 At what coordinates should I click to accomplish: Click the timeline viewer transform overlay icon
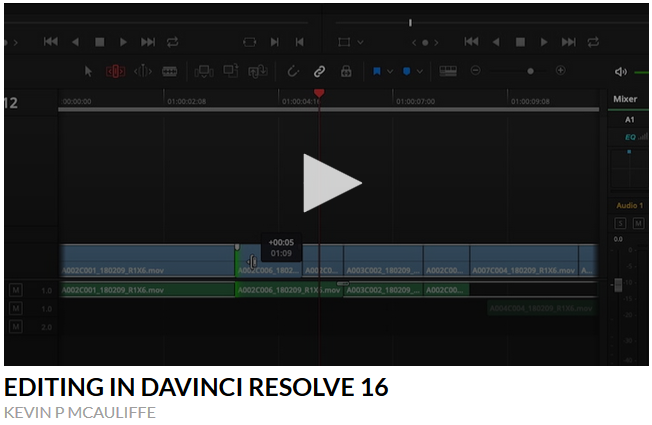(x=344, y=42)
